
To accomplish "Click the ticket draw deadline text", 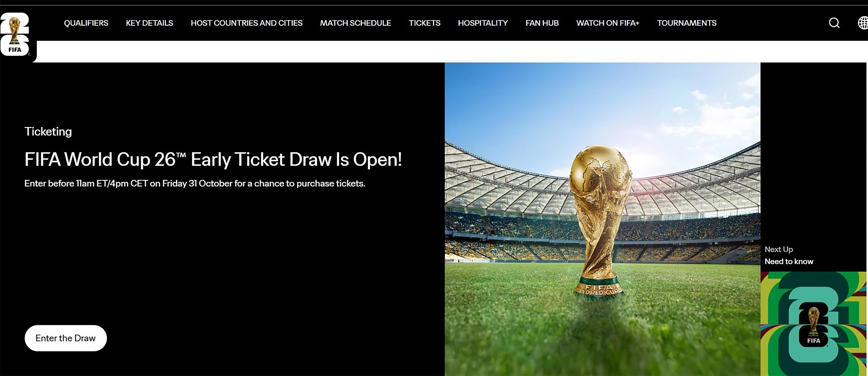I will tap(195, 183).
